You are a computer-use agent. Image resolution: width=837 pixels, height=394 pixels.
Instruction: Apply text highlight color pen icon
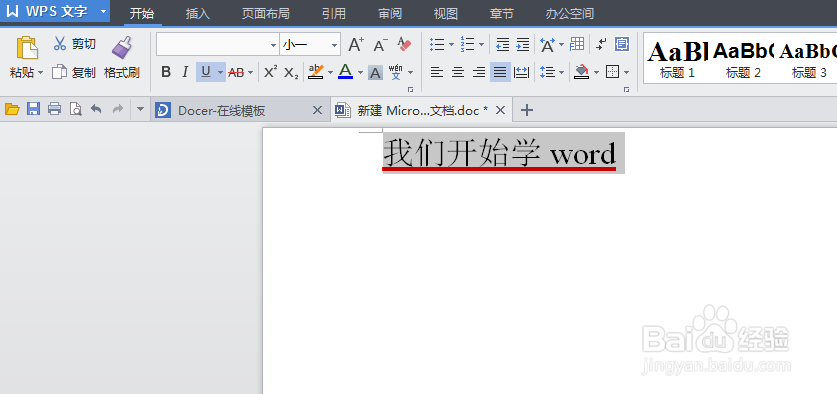[x=316, y=72]
